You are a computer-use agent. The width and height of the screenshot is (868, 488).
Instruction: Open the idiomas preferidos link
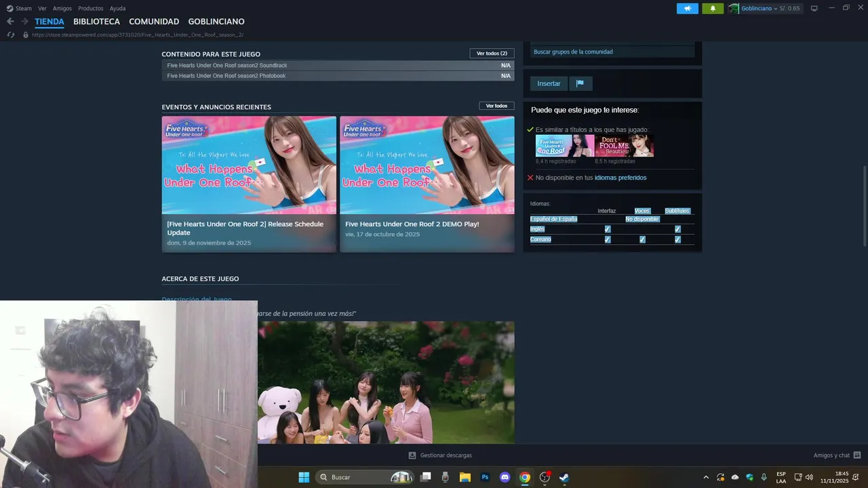tap(620, 178)
